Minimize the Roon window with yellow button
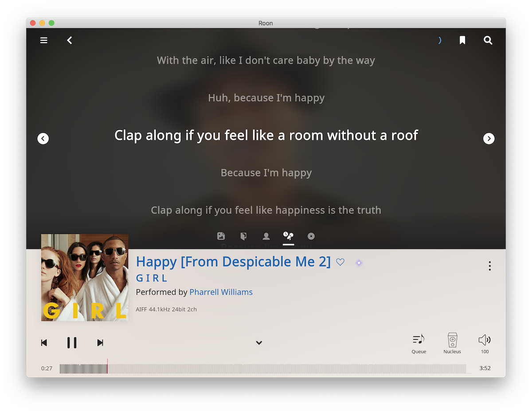 point(42,23)
